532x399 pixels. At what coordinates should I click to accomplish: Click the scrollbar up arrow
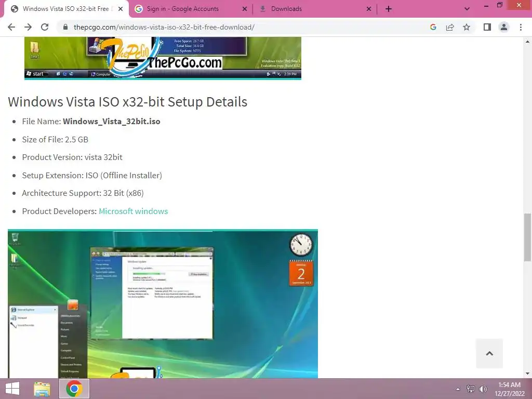[x=527, y=42]
